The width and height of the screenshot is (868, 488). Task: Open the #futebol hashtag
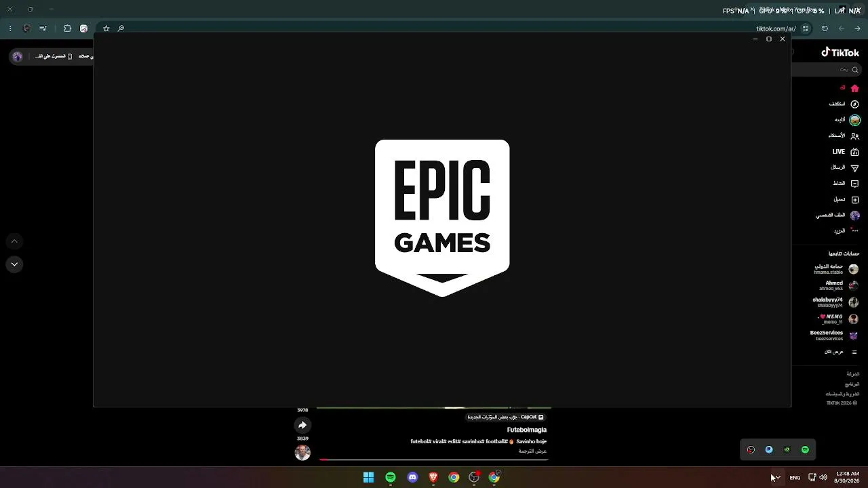pos(420,442)
